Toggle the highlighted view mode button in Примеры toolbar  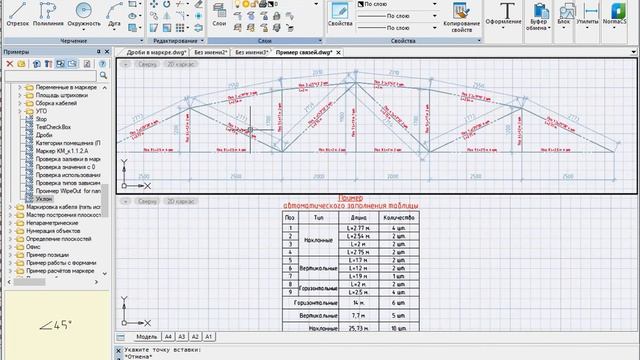60,64
